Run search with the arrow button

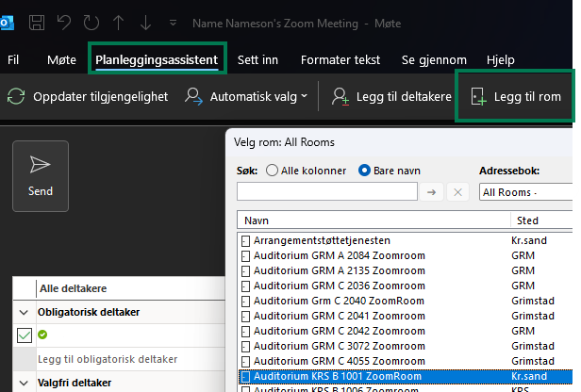431,191
